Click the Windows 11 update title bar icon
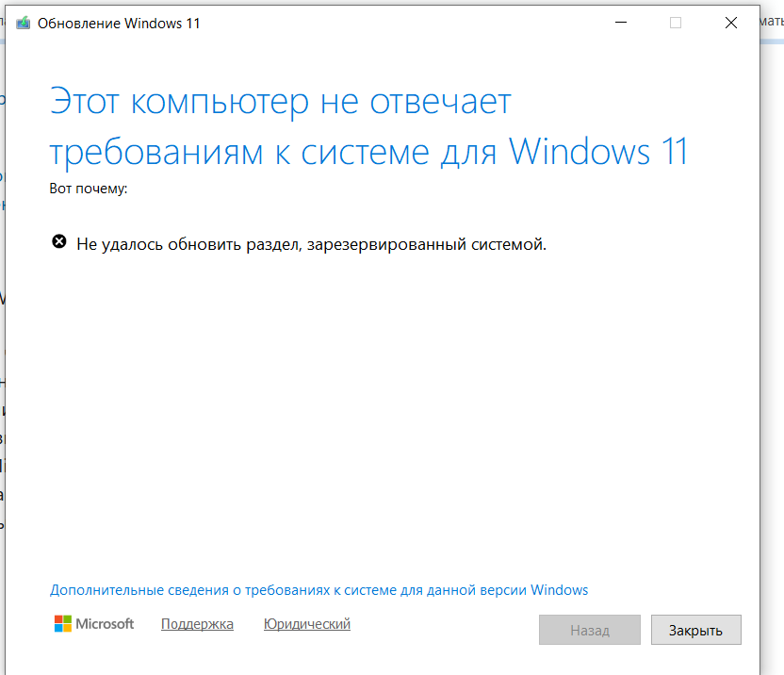This screenshot has width=784, height=675. (x=23, y=23)
